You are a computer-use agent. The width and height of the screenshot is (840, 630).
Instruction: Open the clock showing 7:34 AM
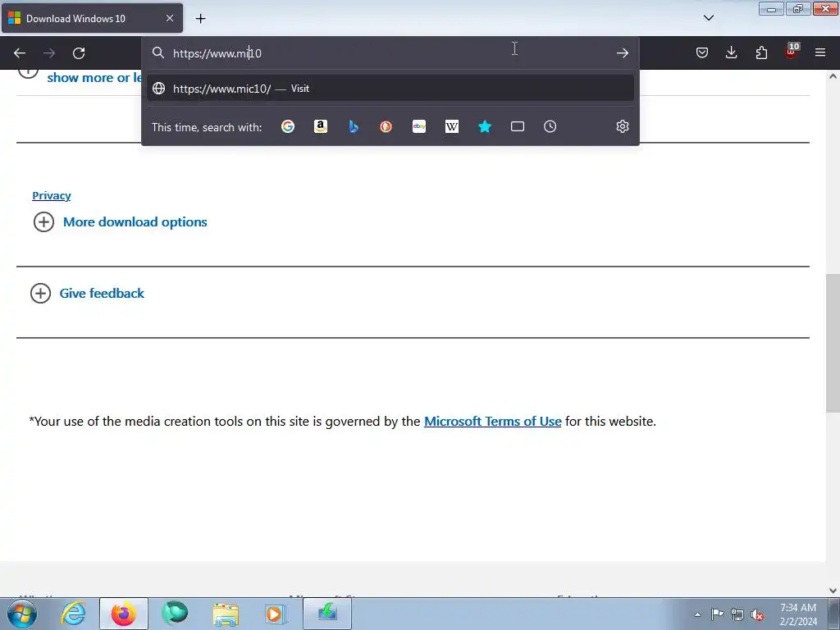click(797, 614)
